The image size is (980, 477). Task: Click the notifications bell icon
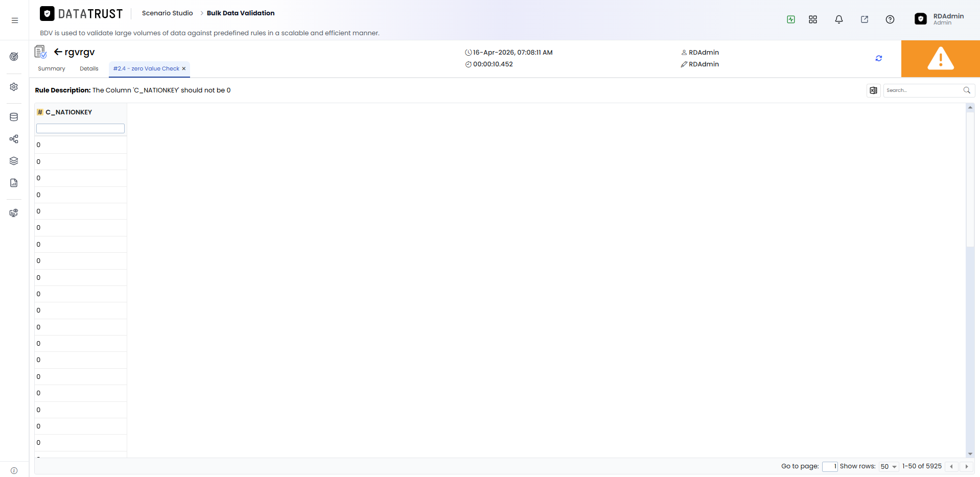click(x=839, y=19)
